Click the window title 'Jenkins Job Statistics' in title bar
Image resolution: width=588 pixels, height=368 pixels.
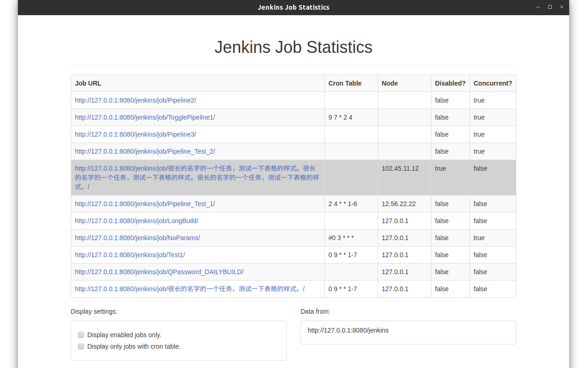[294, 7]
